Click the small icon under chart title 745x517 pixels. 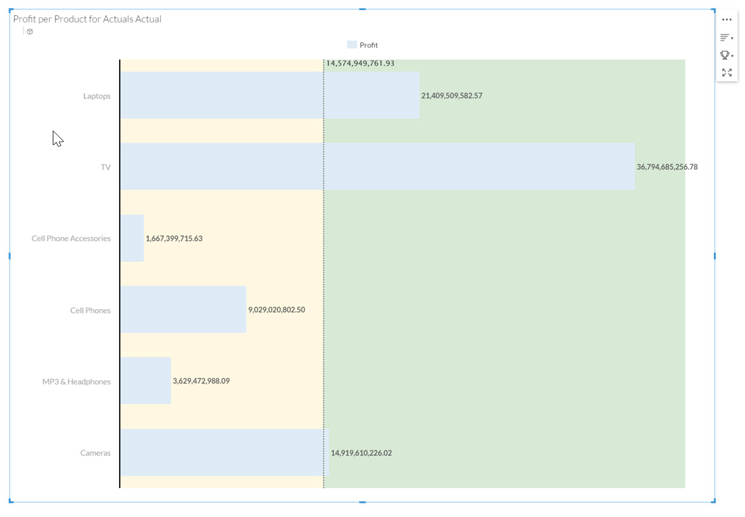pyautogui.click(x=29, y=32)
